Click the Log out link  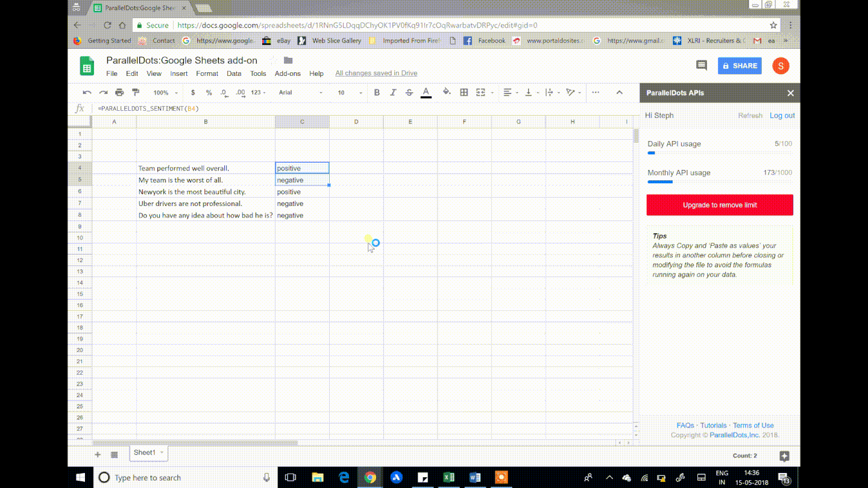tap(782, 116)
